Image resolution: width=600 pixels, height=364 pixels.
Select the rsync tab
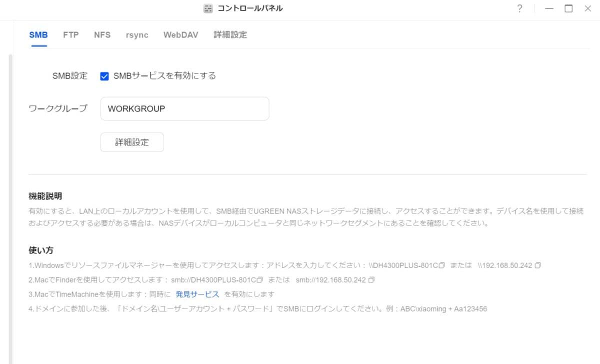(x=137, y=35)
